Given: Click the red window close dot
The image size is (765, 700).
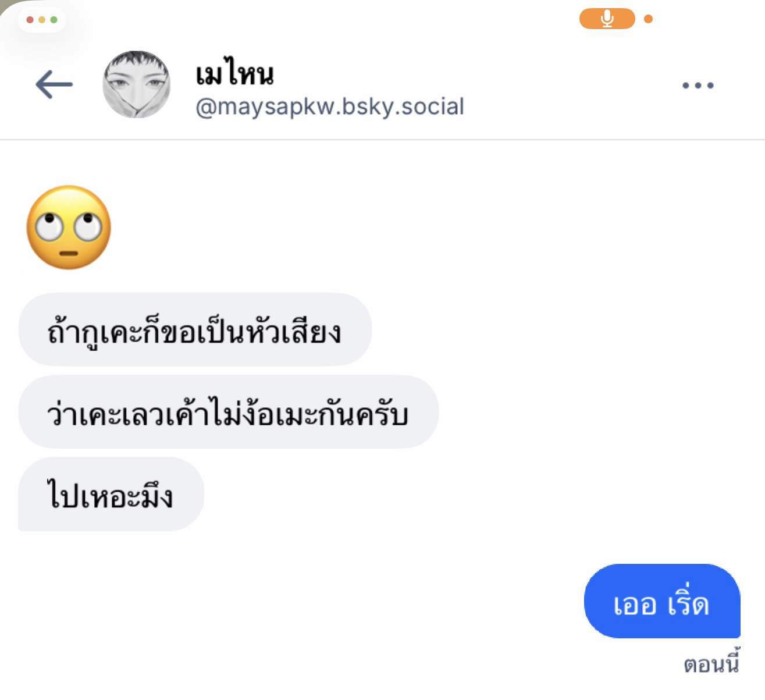Looking at the screenshot, I should [30, 20].
